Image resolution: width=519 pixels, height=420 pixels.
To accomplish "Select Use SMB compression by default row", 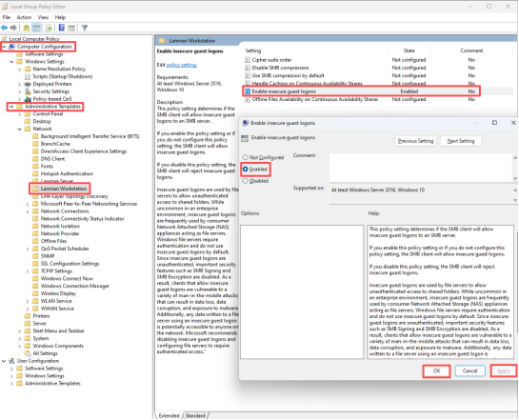I will [288, 76].
